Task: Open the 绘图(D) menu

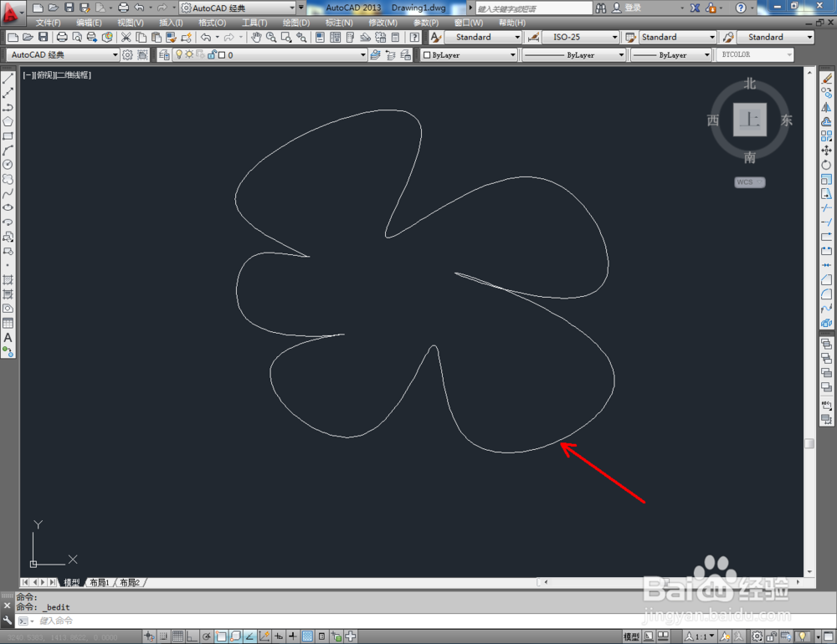Action: [x=296, y=23]
